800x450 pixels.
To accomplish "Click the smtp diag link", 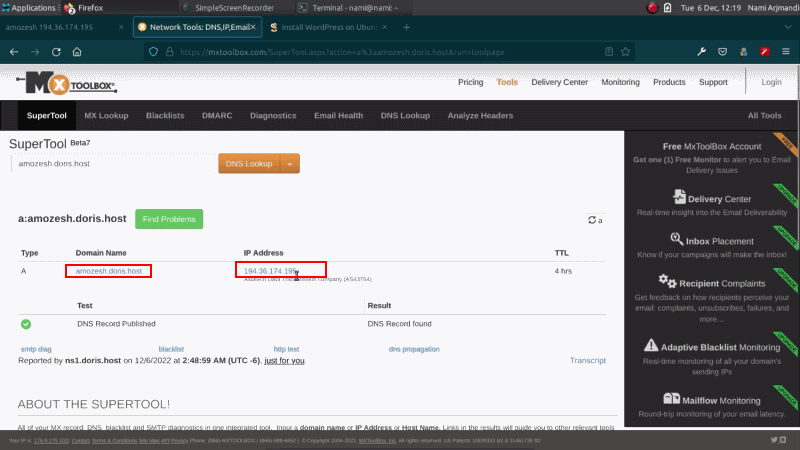I will point(36,349).
